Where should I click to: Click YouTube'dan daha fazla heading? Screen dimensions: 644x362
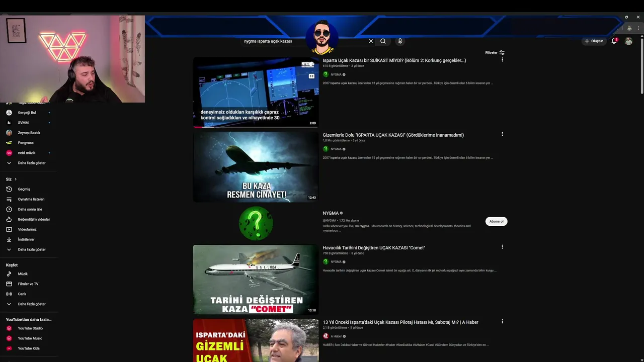(x=29, y=320)
